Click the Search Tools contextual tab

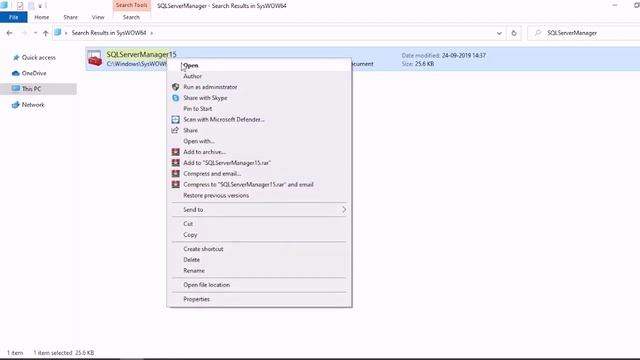pyautogui.click(x=131, y=5)
